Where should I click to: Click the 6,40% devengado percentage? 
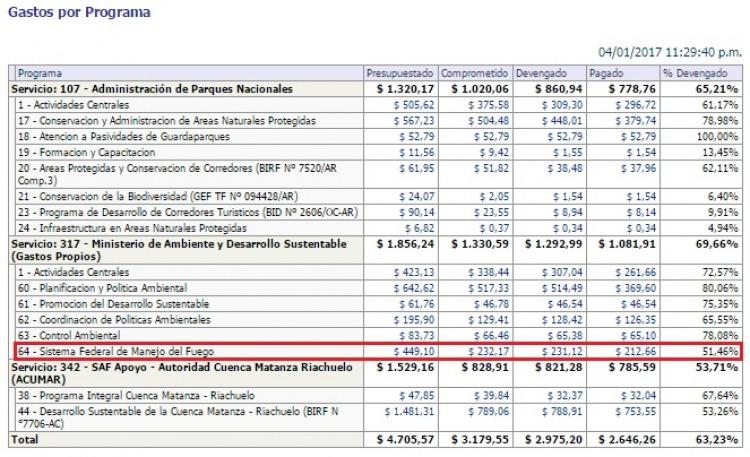click(723, 196)
